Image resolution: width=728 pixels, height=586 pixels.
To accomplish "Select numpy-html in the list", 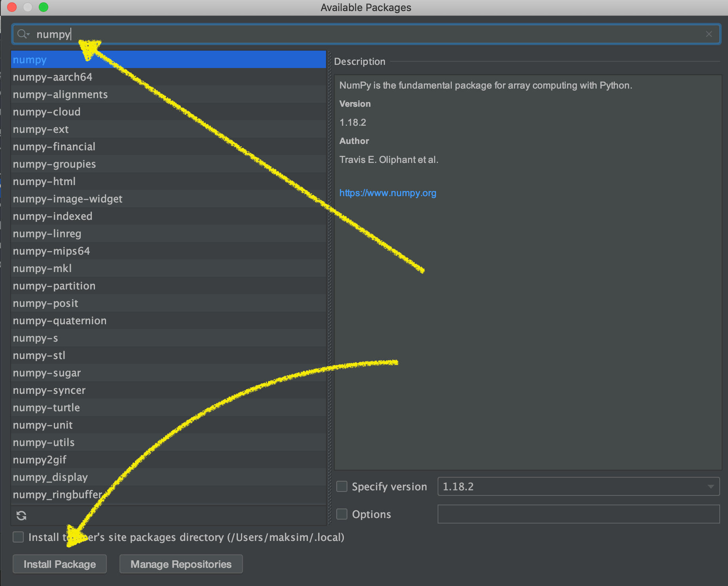I will [x=169, y=181].
